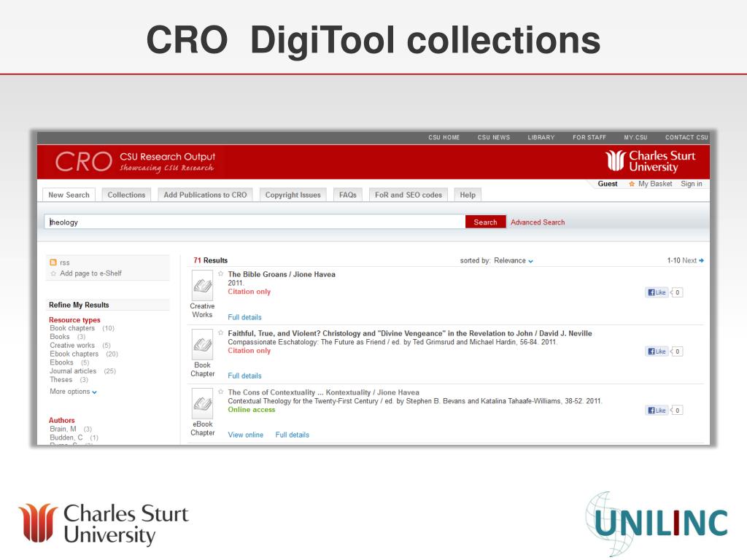Image resolution: width=747 pixels, height=560 pixels.
Task: Click Book Chapter icon for Faithful, True, and Violent
Action: click(203, 344)
